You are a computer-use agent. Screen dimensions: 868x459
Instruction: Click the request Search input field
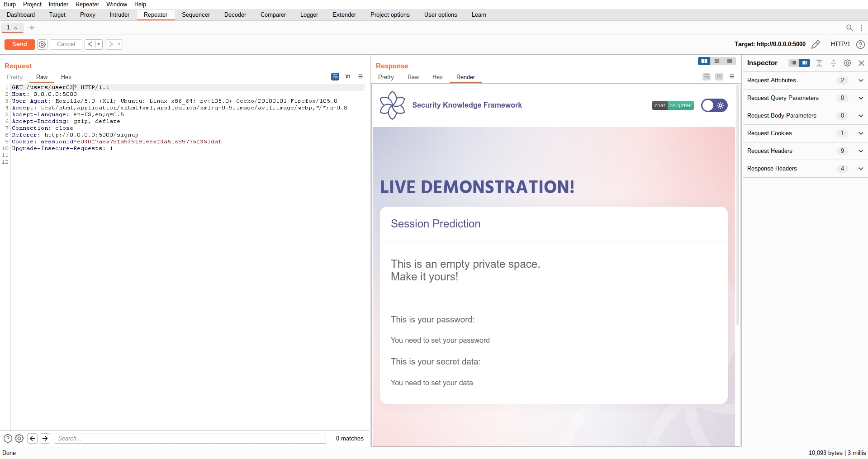tap(190, 438)
